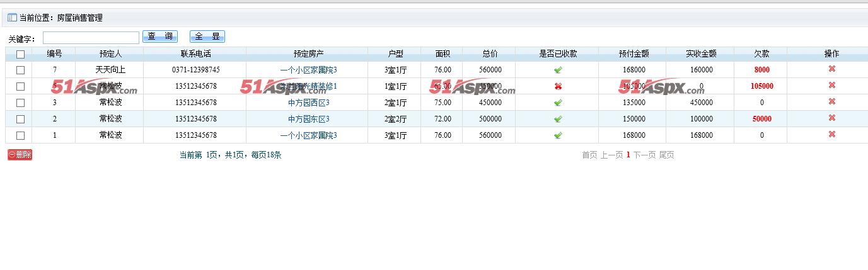Toggle the select-all checkbox in table header

pyautogui.click(x=20, y=54)
